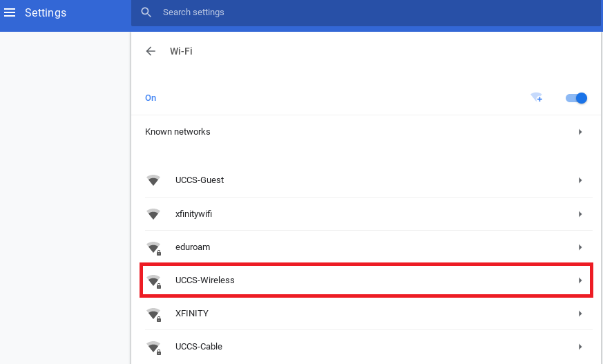Click the add Wi-Fi network icon

[537, 97]
